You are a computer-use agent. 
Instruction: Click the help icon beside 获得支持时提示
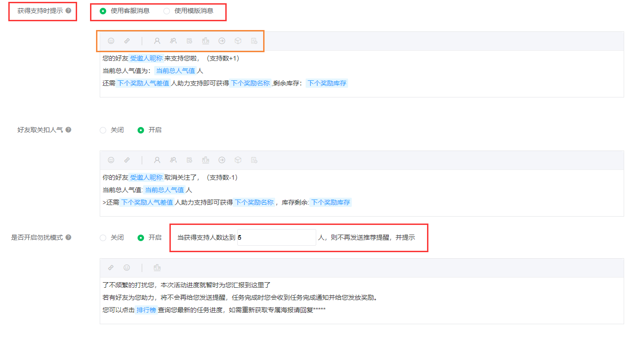point(68,11)
